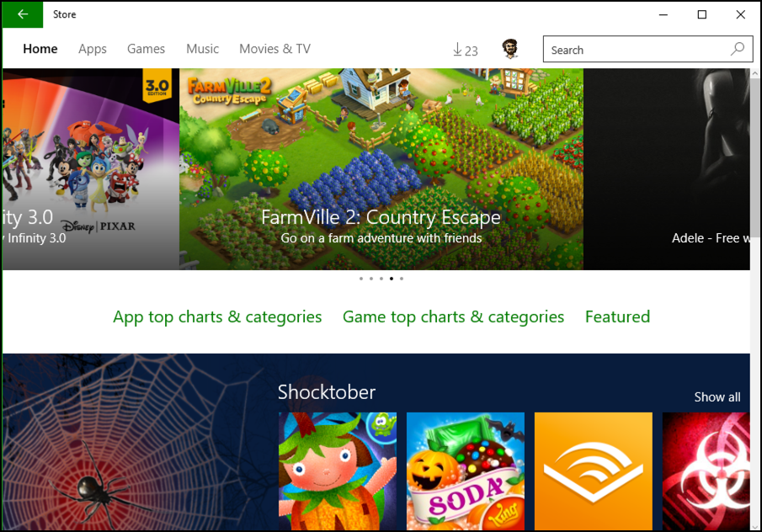Click the scrollbar up arrow
This screenshot has width=762, height=532.
coord(755,73)
